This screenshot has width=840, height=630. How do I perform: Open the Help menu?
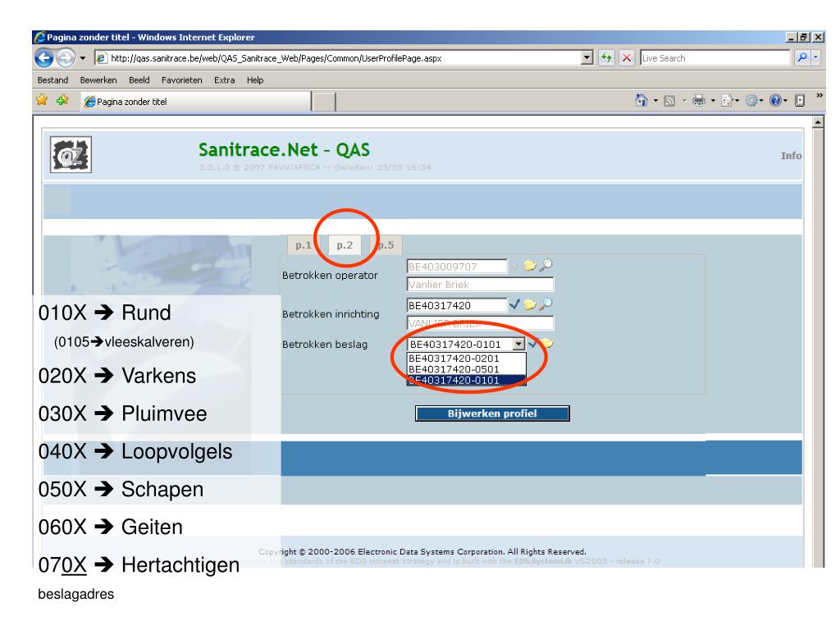click(255, 80)
